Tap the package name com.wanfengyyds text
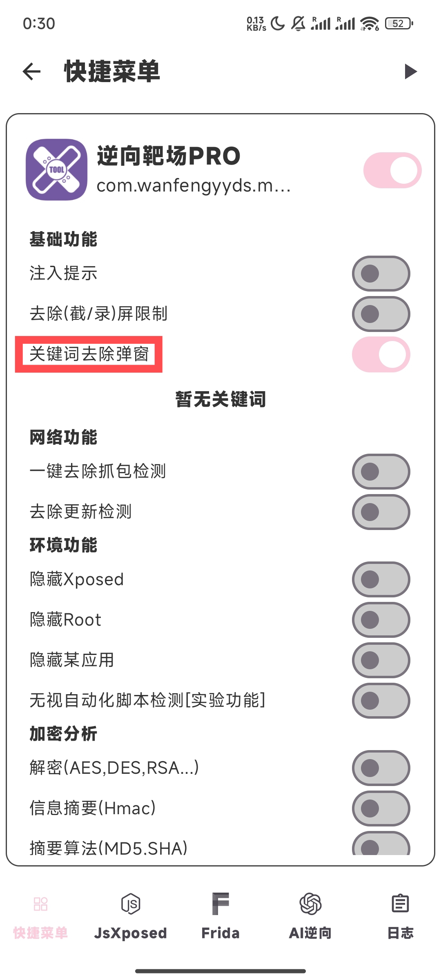This screenshot has width=441, height=980. 194,186
